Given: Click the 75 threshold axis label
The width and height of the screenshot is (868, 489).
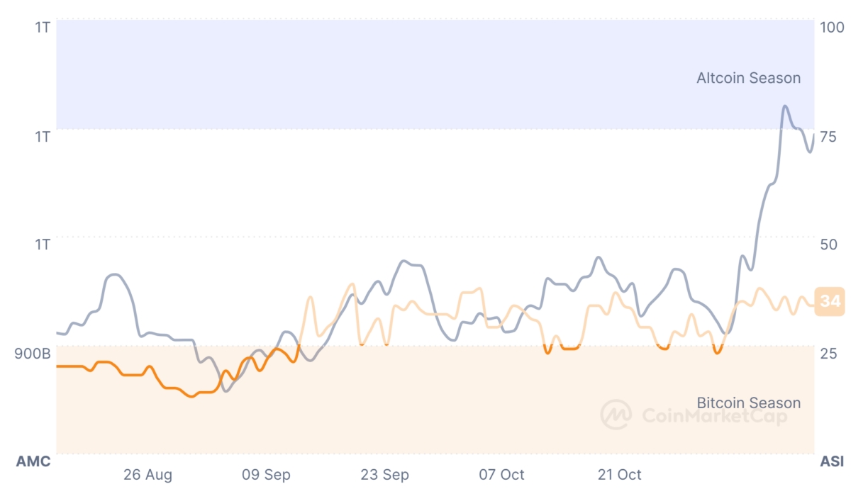Looking at the screenshot, I should (x=828, y=136).
